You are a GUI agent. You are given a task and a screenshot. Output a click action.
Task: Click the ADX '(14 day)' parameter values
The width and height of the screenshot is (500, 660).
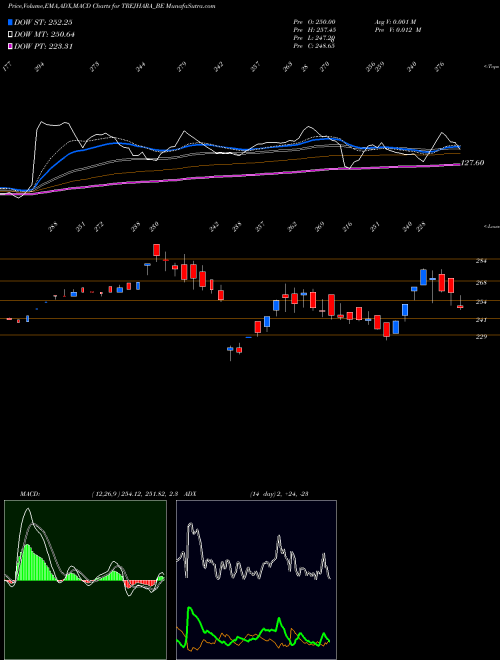(263, 494)
